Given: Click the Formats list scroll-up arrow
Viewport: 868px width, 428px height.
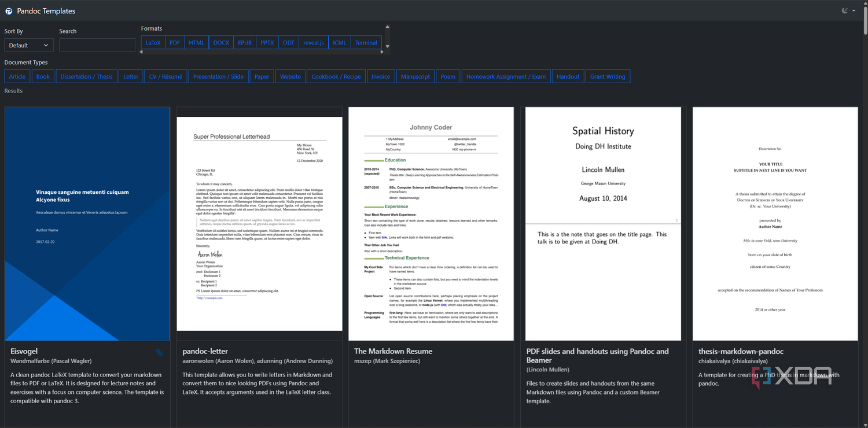Looking at the screenshot, I should [387, 27].
